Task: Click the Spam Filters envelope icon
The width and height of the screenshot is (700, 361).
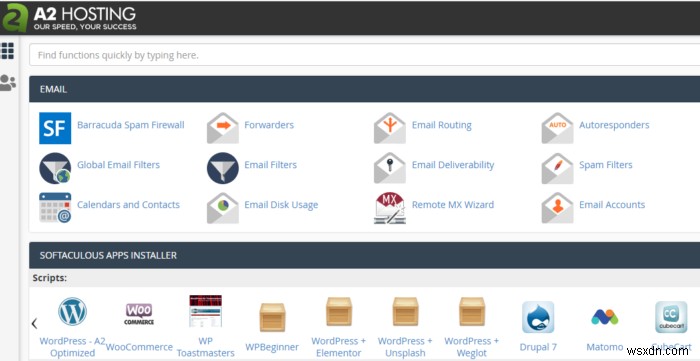Action: pos(558,168)
